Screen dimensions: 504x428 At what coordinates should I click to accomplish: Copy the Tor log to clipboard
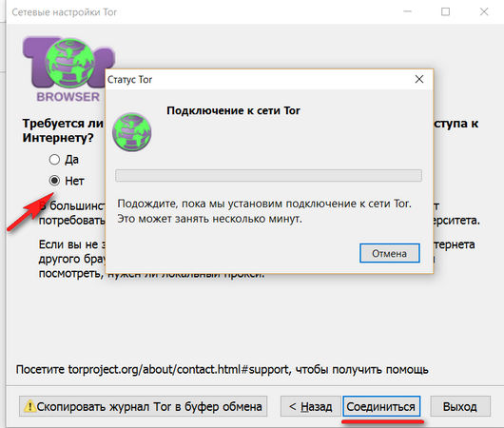click(143, 407)
